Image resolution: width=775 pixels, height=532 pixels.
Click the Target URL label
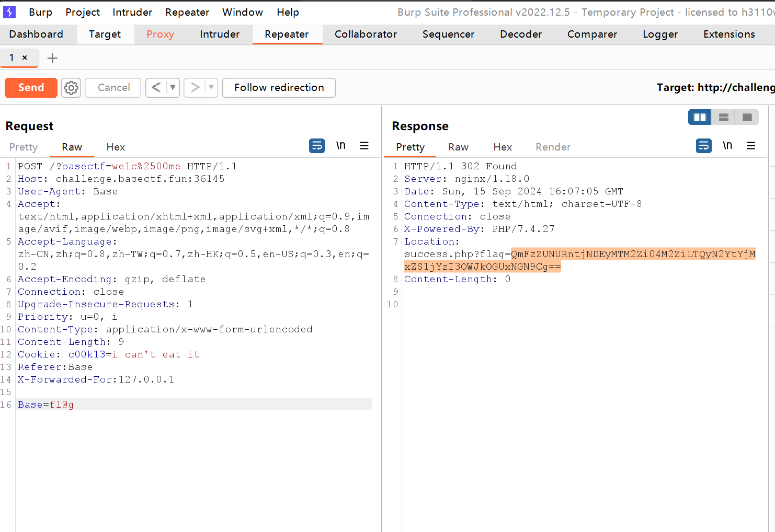point(715,88)
